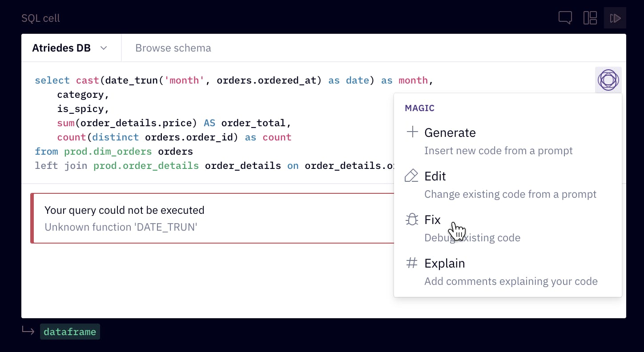
Task: Click the SQL cell title label
Action: tap(40, 18)
